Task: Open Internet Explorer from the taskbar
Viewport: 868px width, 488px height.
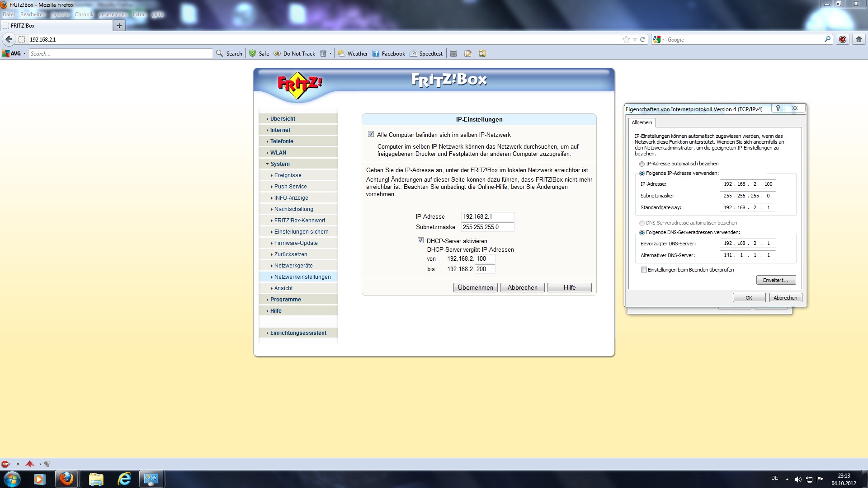Action: coord(124,479)
